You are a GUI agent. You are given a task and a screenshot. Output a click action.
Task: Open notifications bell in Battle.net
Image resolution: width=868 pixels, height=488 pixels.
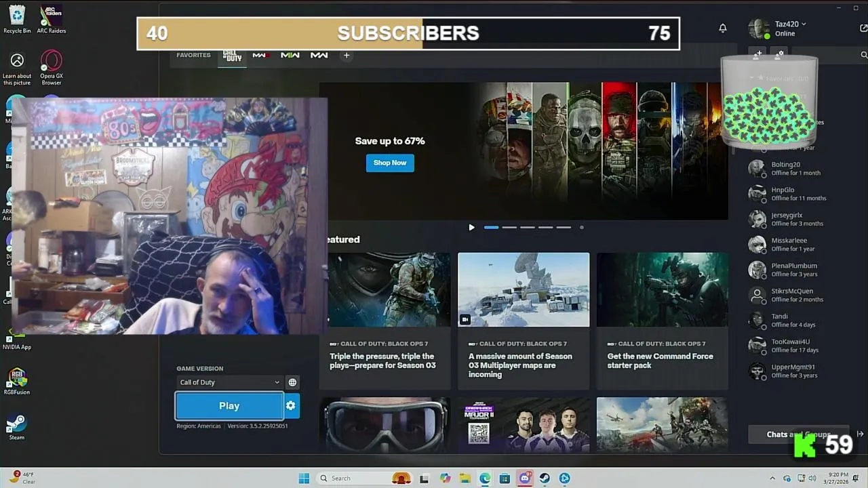click(x=723, y=28)
